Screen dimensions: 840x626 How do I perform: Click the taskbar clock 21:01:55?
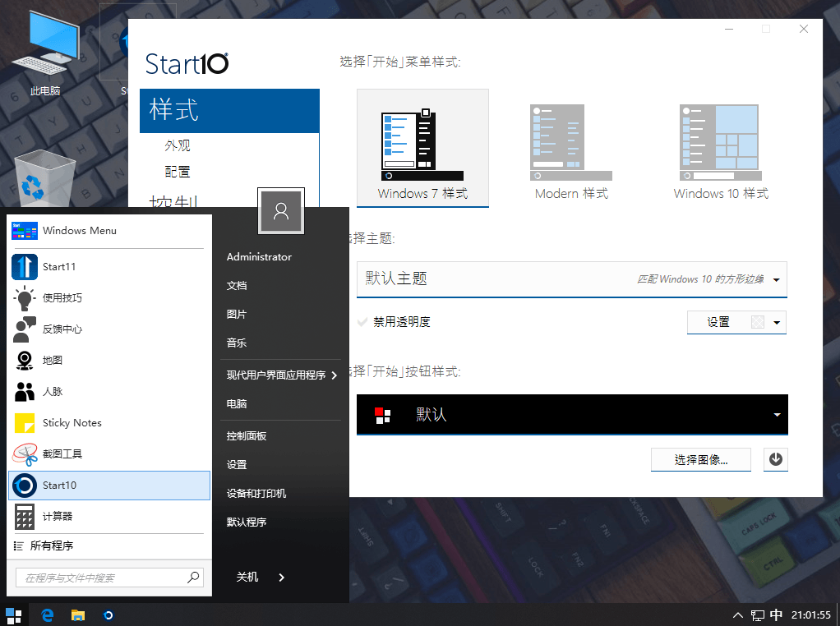tap(811, 615)
